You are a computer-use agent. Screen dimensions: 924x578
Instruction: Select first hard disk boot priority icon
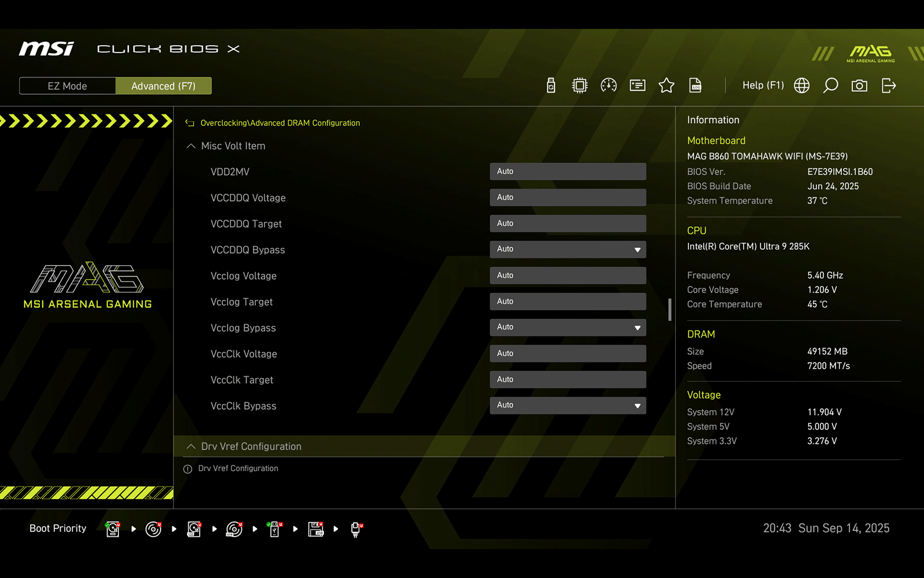(113, 529)
